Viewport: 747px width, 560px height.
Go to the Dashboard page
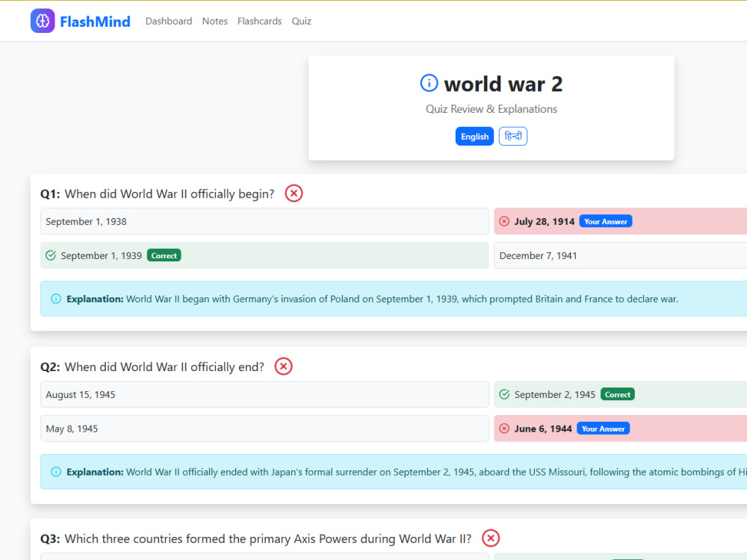click(169, 21)
